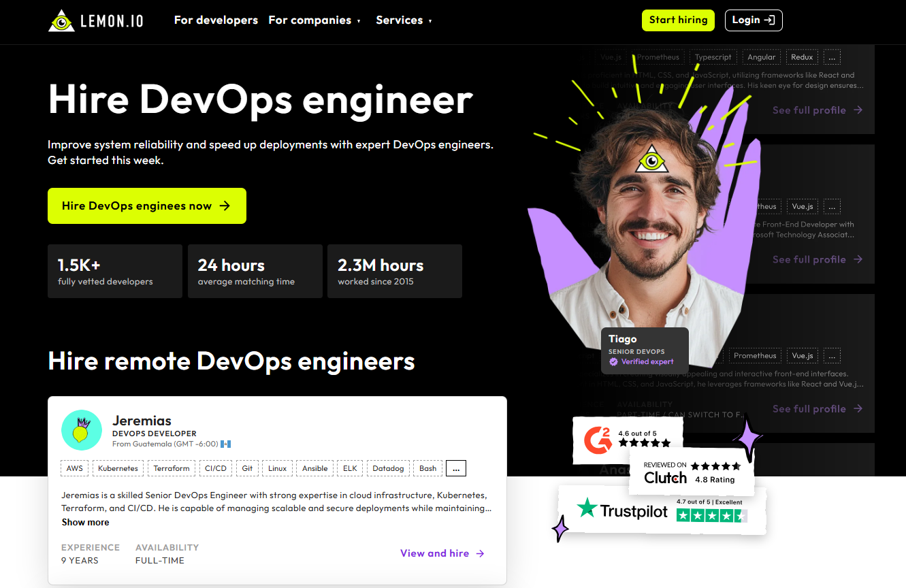Expand the For companies dropdown
The width and height of the screenshot is (906, 588).
tap(314, 20)
